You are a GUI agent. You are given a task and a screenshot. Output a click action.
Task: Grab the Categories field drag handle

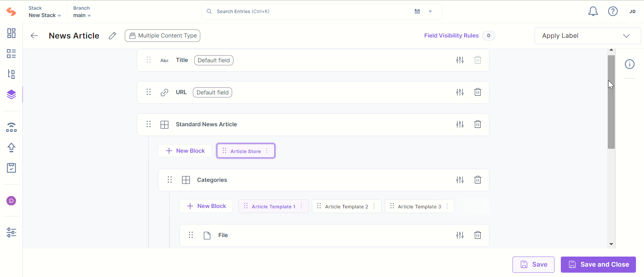click(170, 180)
